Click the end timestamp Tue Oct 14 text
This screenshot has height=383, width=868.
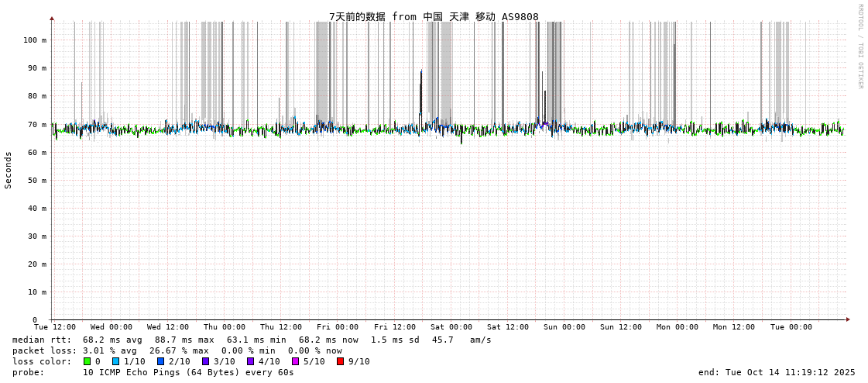(x=777, y=372)
